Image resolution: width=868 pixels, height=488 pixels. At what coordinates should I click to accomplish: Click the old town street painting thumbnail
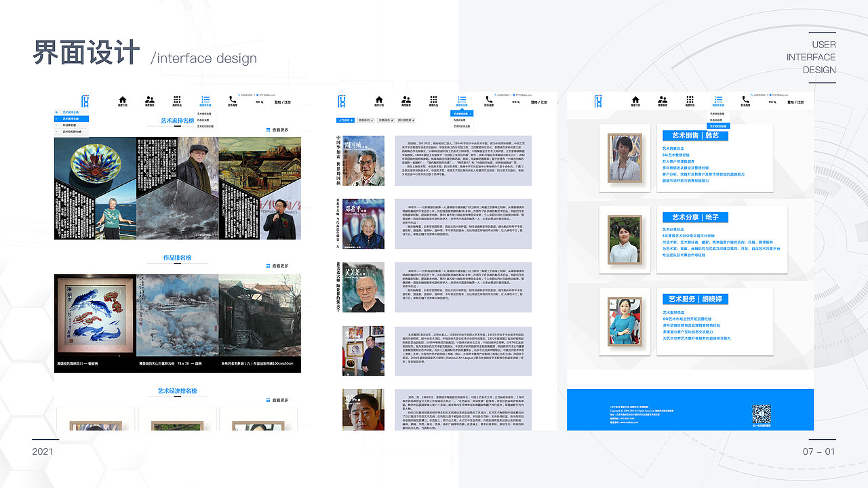point(260,316)
